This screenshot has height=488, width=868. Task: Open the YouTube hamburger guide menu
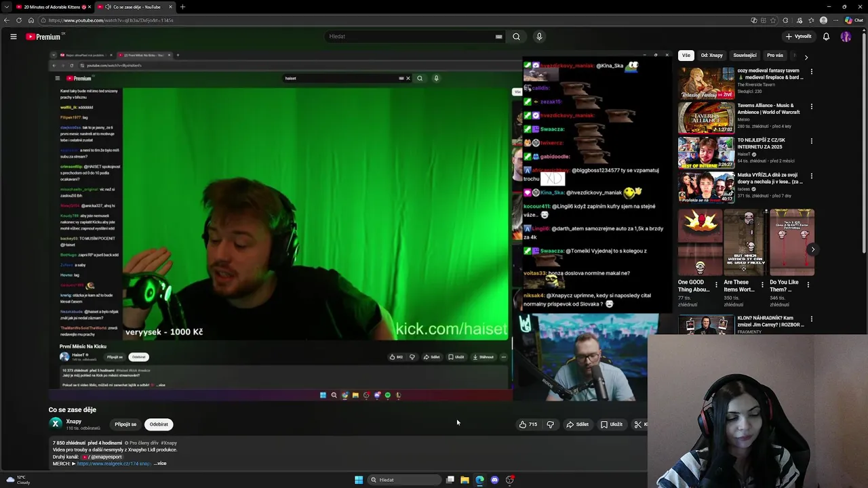13,37
